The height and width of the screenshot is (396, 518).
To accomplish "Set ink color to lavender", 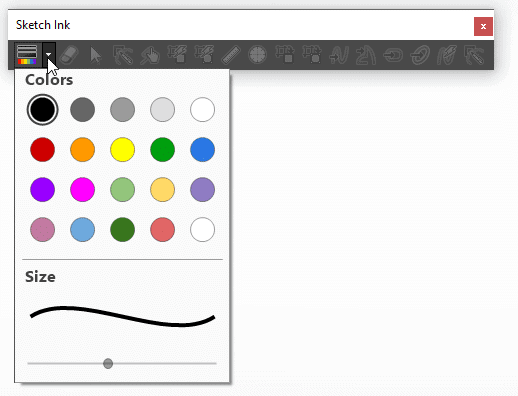I will (x=202, y=190).
